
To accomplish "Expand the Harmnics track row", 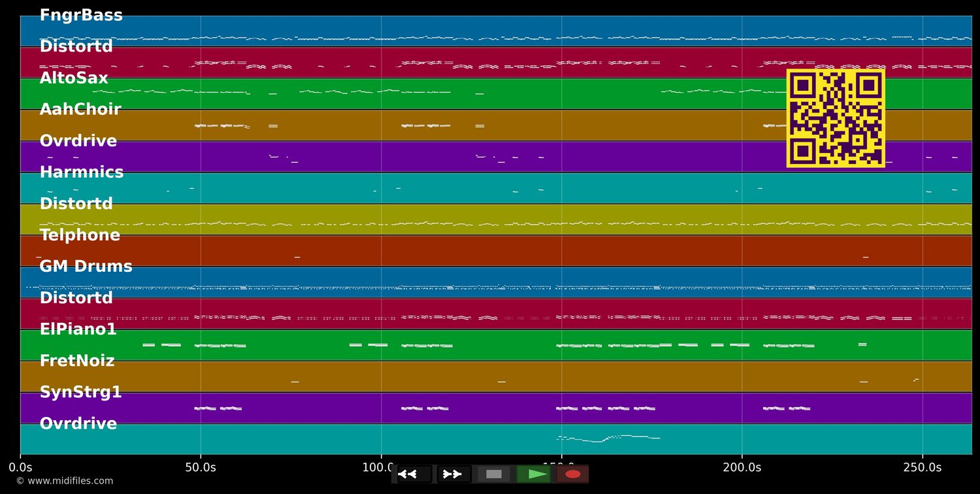I will pos(82,172).
